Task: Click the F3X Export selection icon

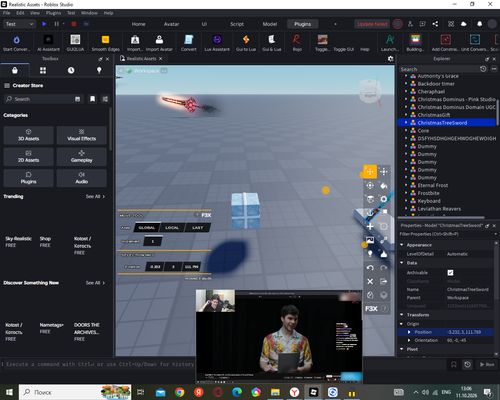Action: [384, 282]
